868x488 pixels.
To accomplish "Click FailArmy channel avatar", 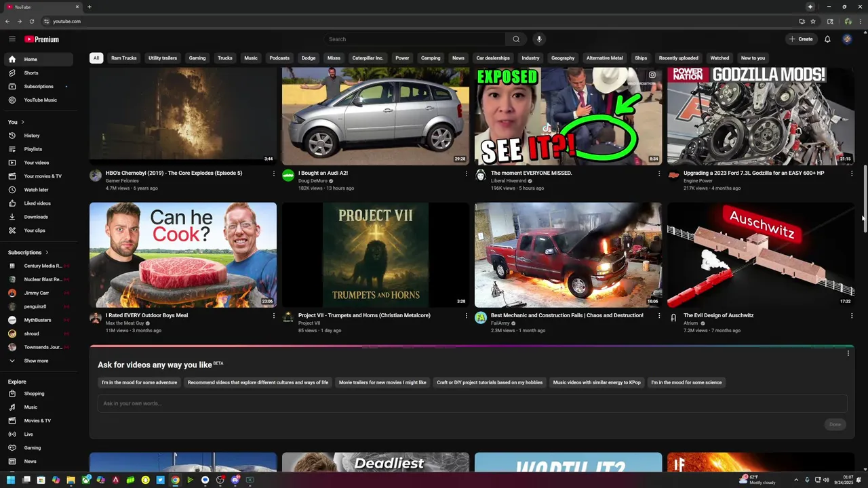I will [x=481, y=318].
